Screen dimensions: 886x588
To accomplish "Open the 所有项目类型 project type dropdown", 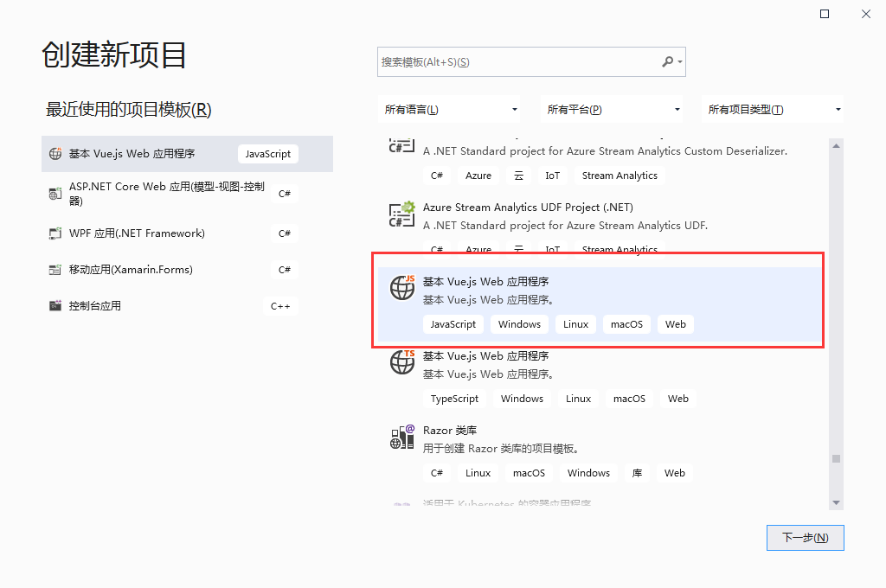I will click(773, 110).
